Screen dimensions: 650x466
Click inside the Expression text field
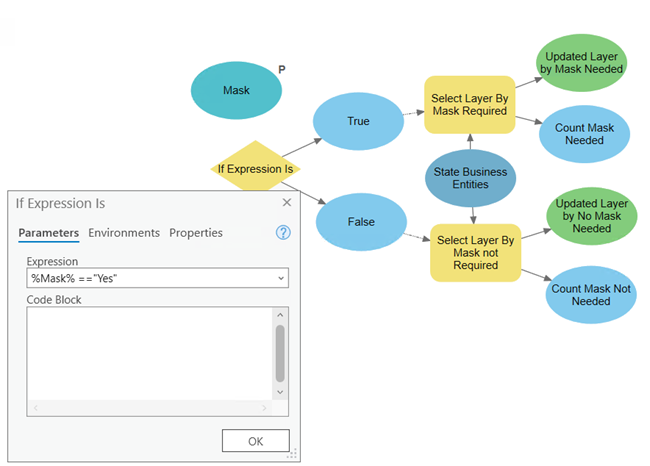140,278
